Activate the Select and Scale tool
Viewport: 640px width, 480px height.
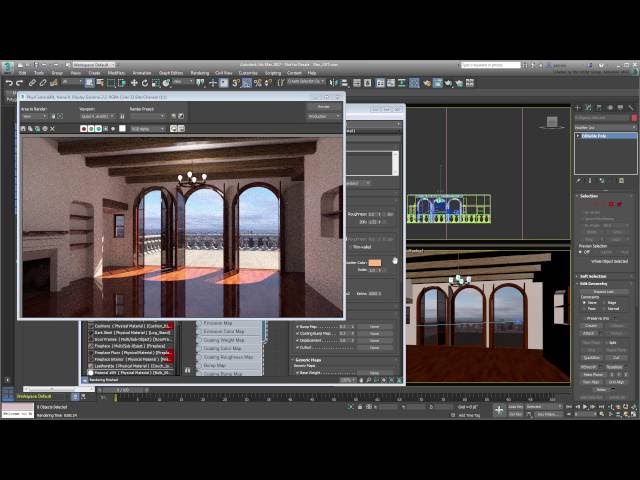pyautogui.click(x=156, y=83)
